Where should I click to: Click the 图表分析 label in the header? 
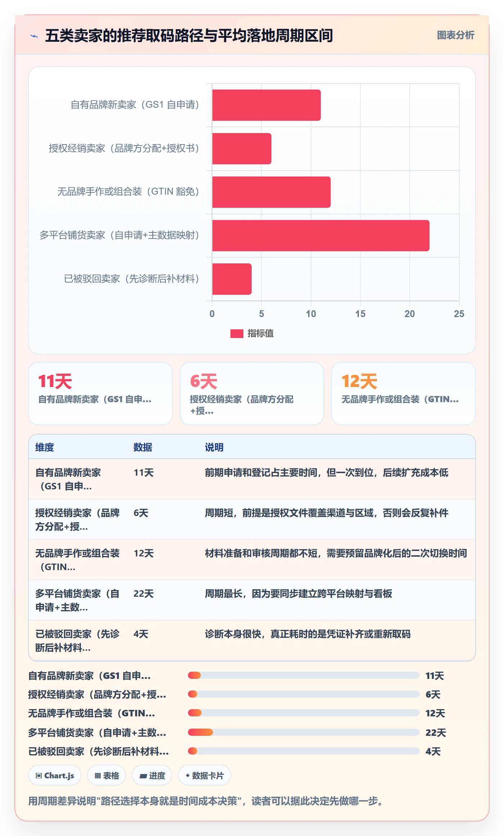click(455, 35)
